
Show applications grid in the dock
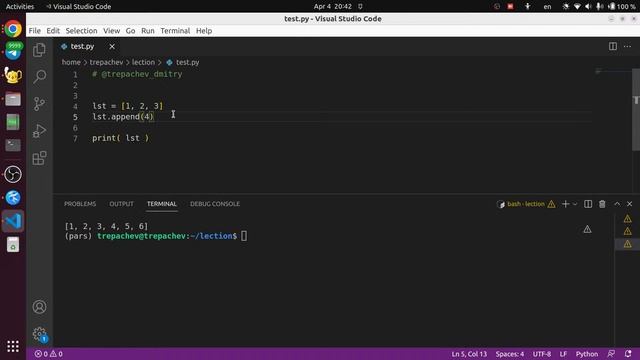(x=13, y=346)
